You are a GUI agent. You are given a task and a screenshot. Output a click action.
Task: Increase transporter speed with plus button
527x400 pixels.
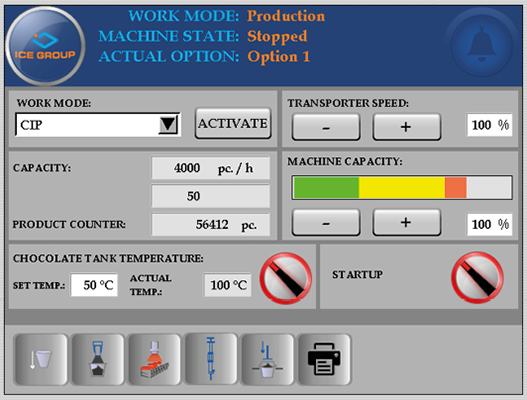(x=407, y=127)
